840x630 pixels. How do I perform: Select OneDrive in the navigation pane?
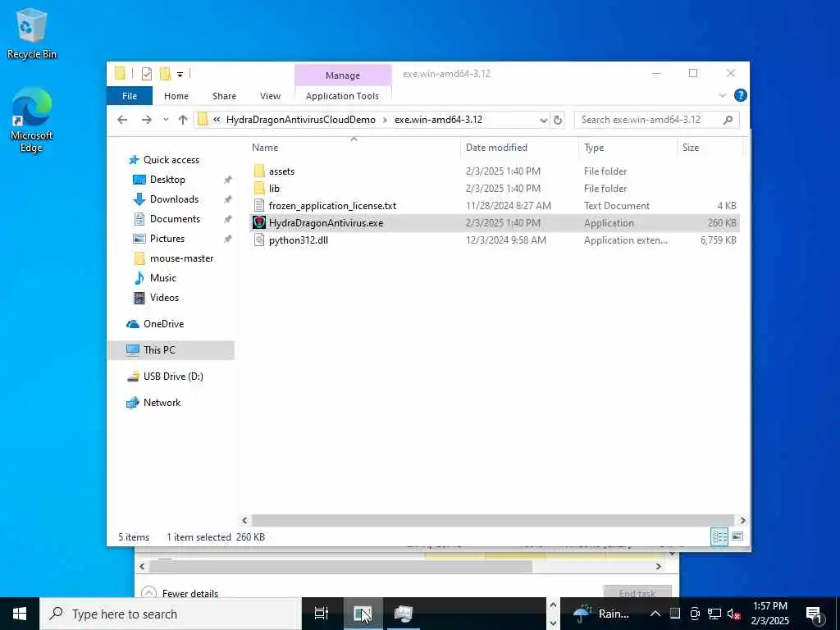click(x=163, y=324)
